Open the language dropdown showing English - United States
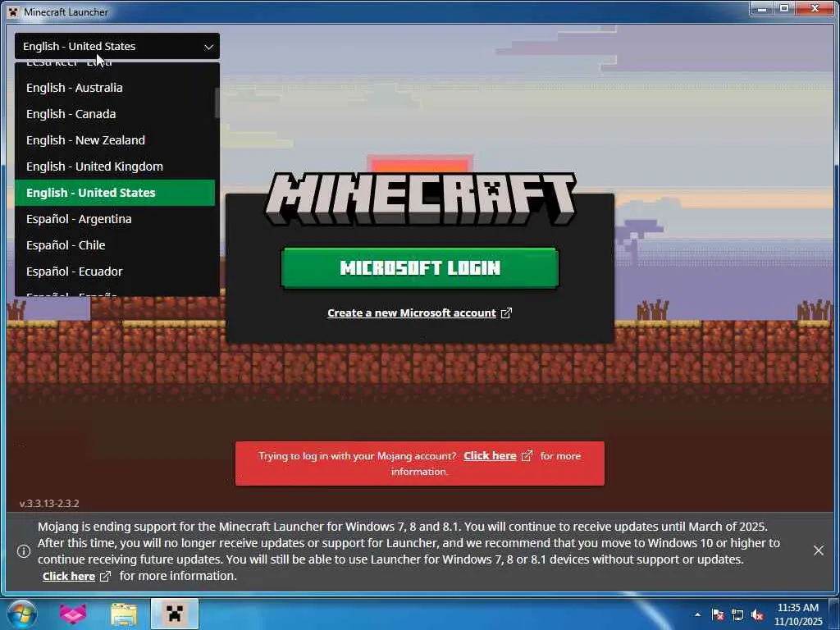840x630 pixels. point(116,46)
